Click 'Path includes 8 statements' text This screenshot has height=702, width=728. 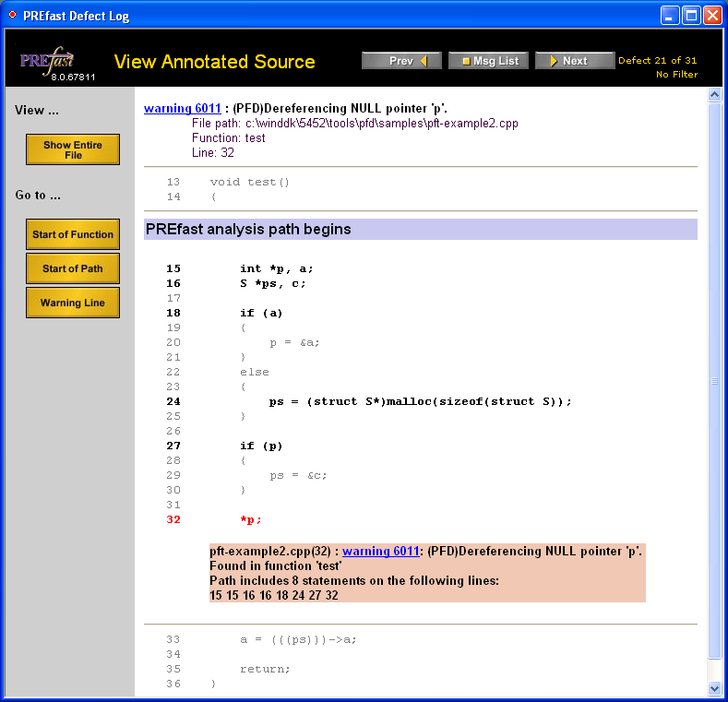pos(354,581)
